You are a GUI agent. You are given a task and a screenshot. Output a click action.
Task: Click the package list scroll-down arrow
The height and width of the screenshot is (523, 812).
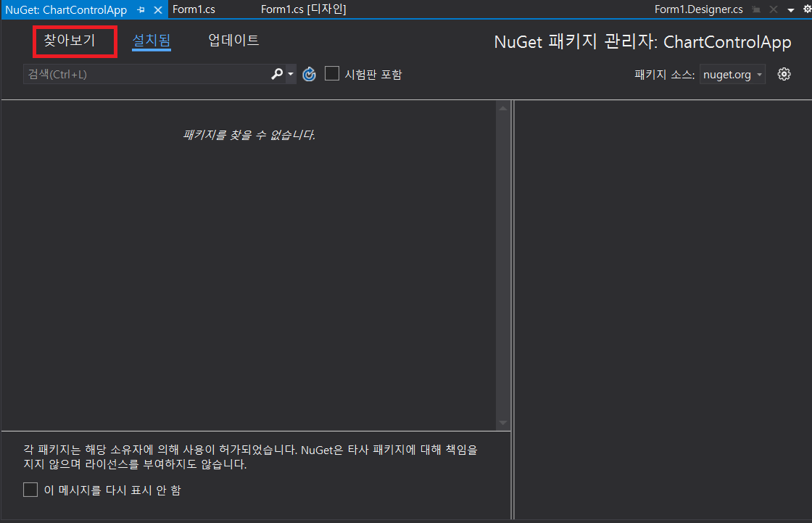click(x=503, y=423)
